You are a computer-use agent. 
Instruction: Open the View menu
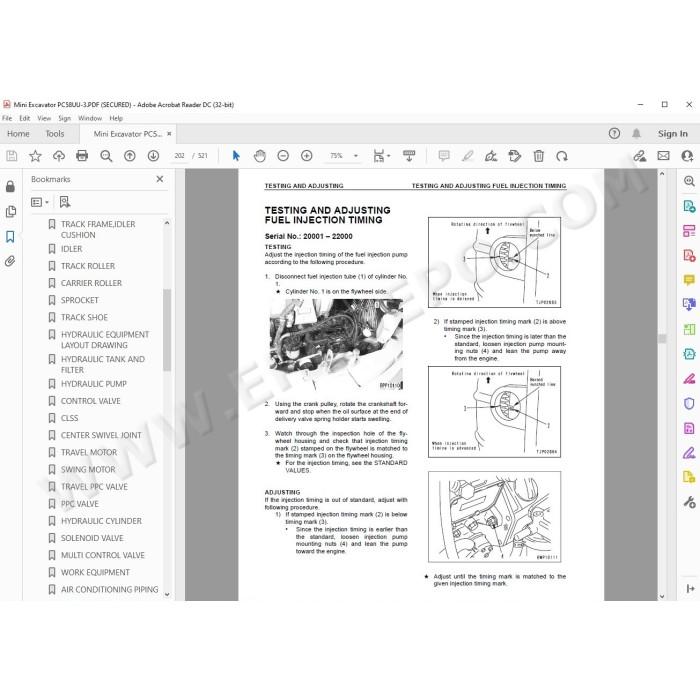(44, 118)
